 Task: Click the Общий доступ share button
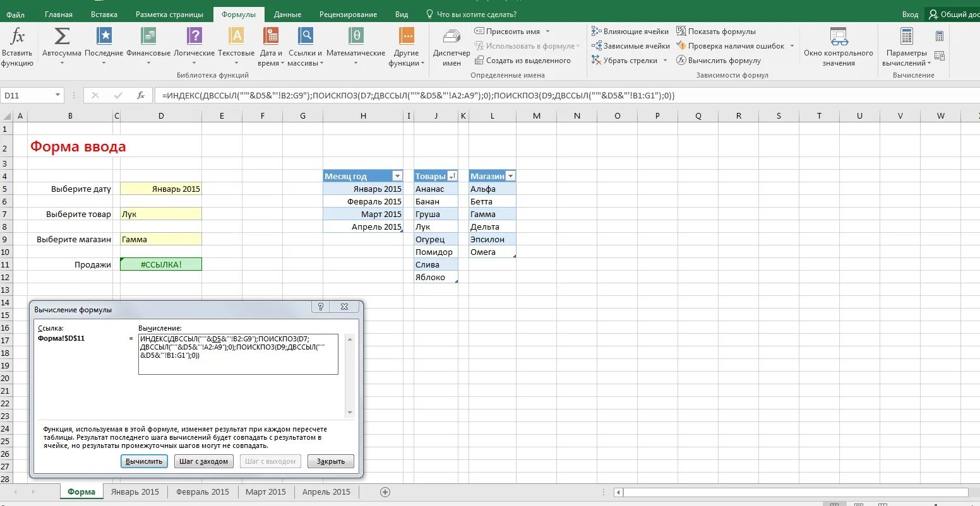point(953,15)
